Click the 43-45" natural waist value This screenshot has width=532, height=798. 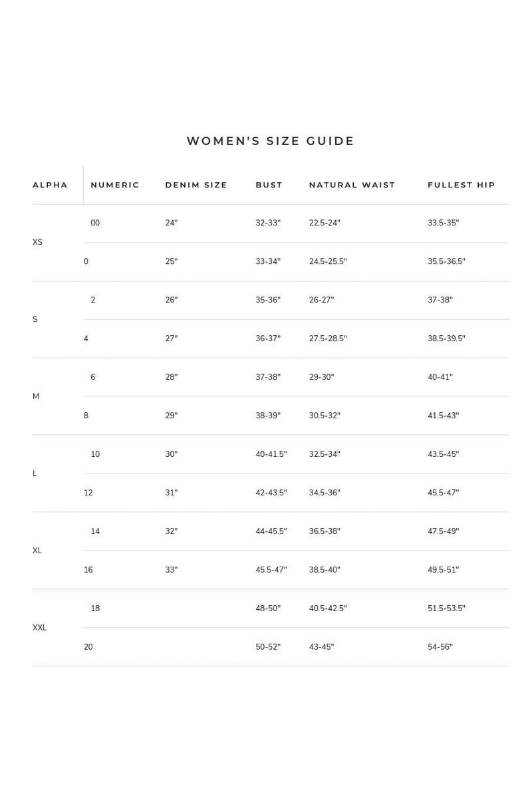[321, 647]
